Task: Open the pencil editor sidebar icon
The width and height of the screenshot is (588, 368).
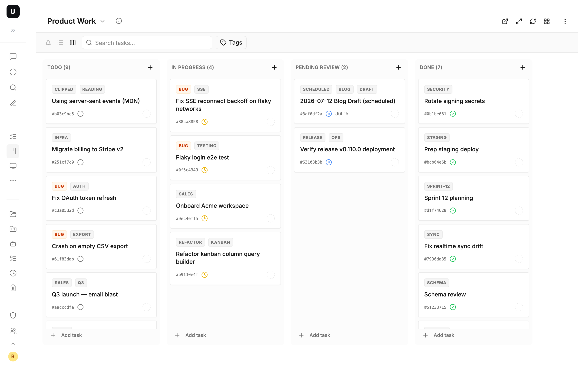Action: click(x=13, y=103)
